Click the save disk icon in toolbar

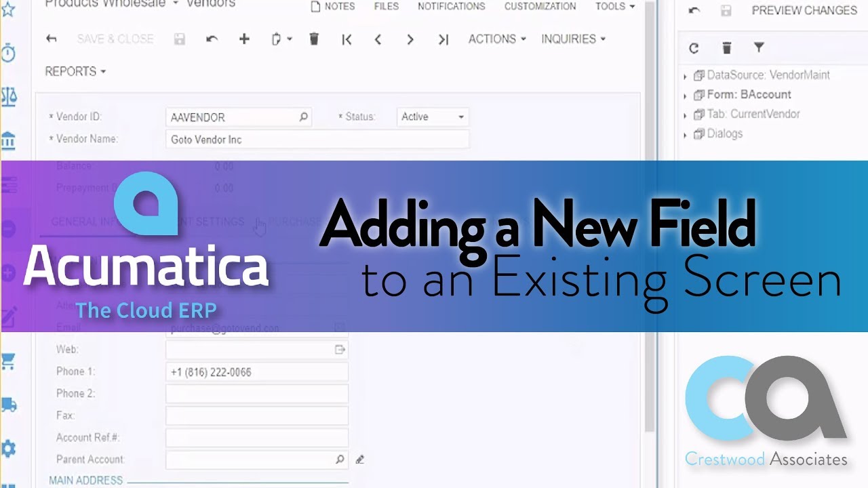coord(180,39)
